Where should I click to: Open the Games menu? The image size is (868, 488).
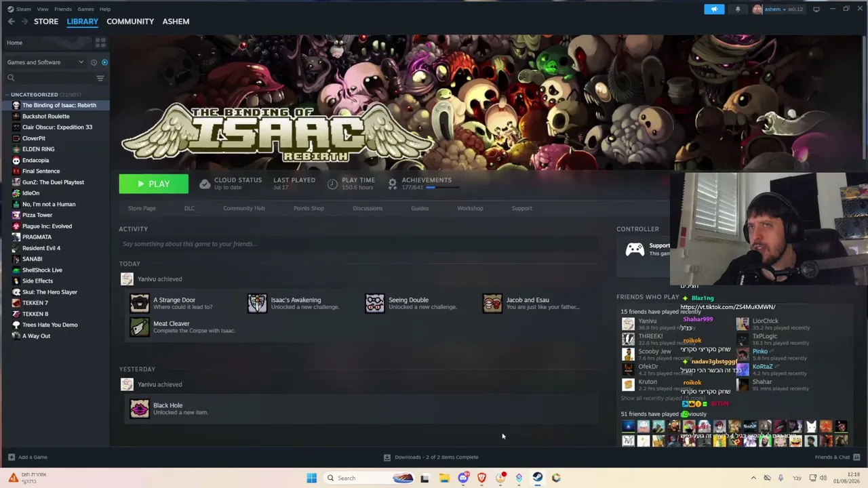pyautogui.click(x=85, y=9)
